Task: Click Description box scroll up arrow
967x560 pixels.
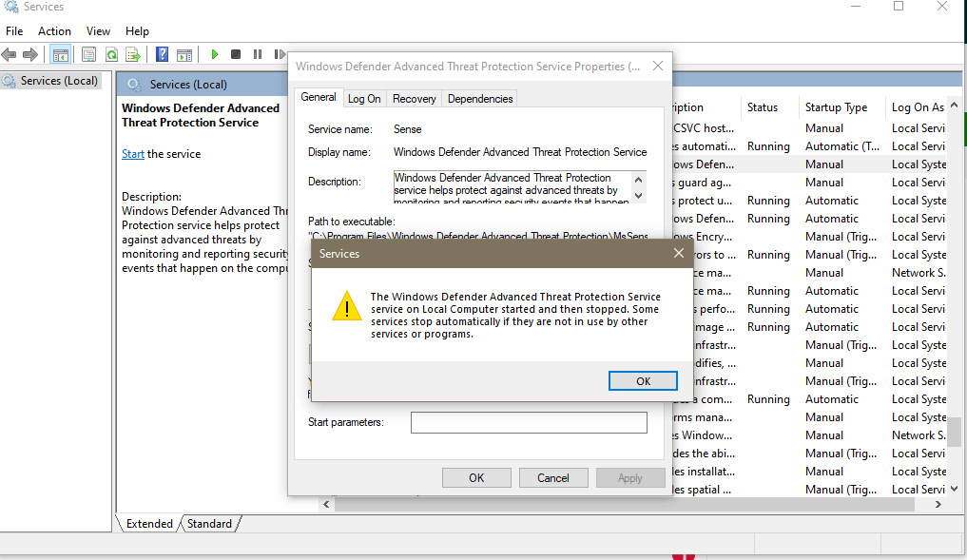Action: (638, 180)
